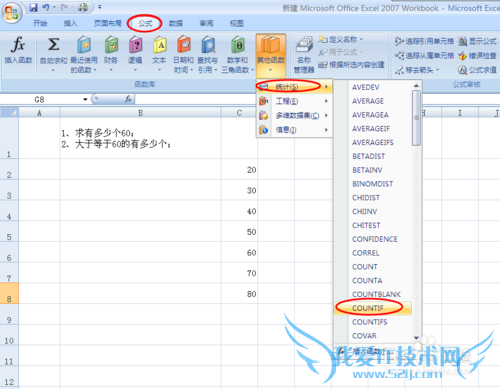Go to the 视图 tab
Image resolution: width=500 pixels, height=389 pixels.
pyautogui.click(x=236, y=23)
